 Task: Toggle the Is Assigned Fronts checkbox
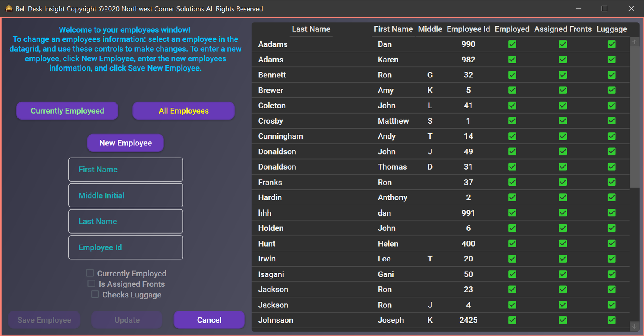[92, 284]
